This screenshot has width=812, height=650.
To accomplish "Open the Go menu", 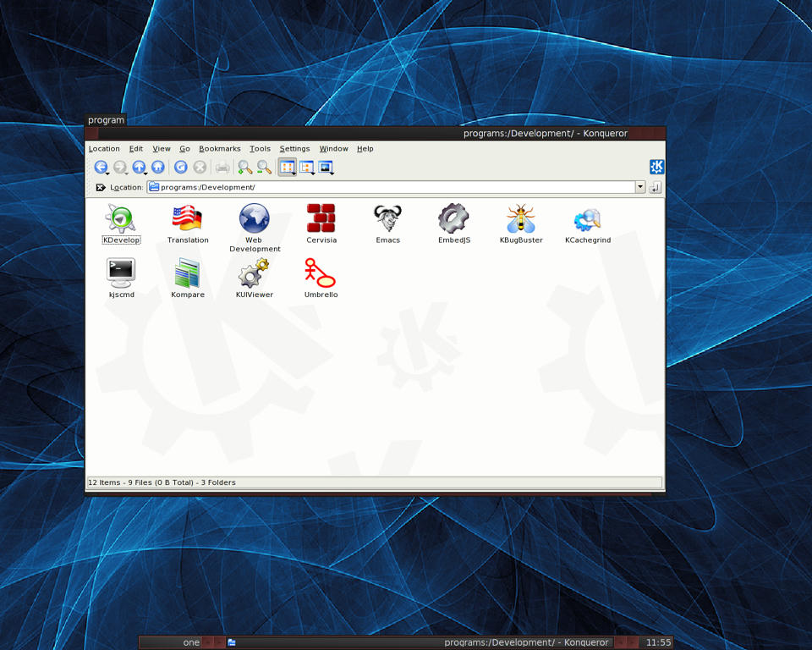I will pos(185,149).
